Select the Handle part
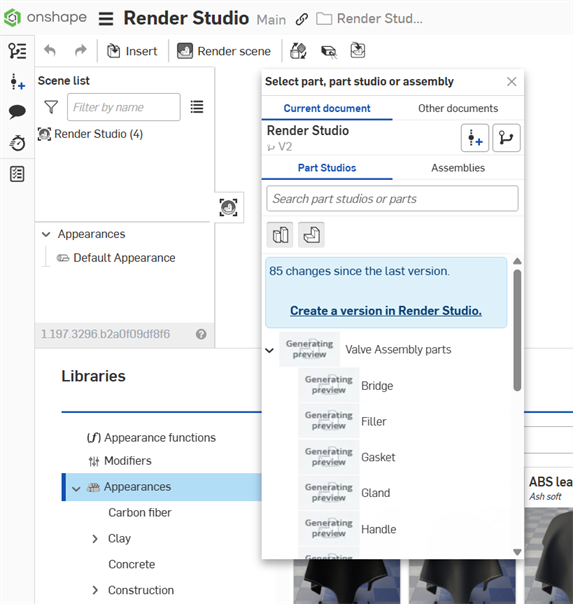The height and width of the screenshot is (604, 573). (379, 529)
